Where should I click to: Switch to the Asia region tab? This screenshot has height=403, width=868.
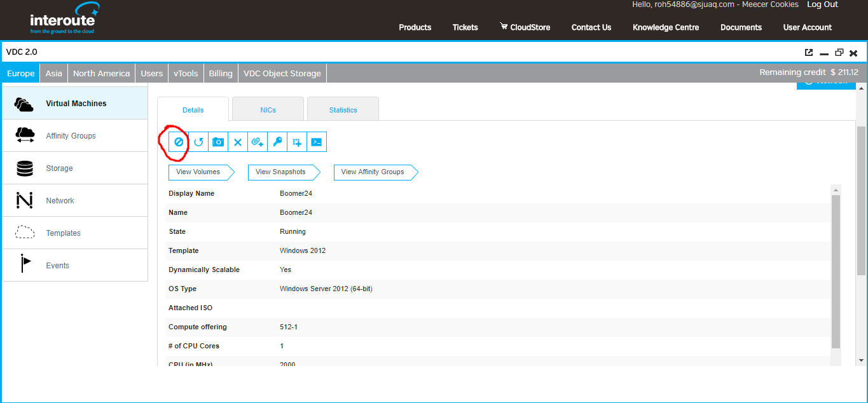(54, 73)
